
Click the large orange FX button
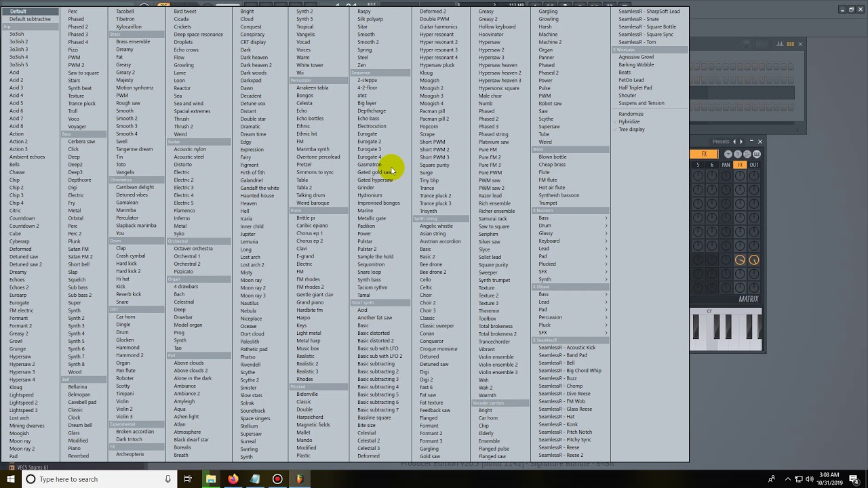[704, 154]
